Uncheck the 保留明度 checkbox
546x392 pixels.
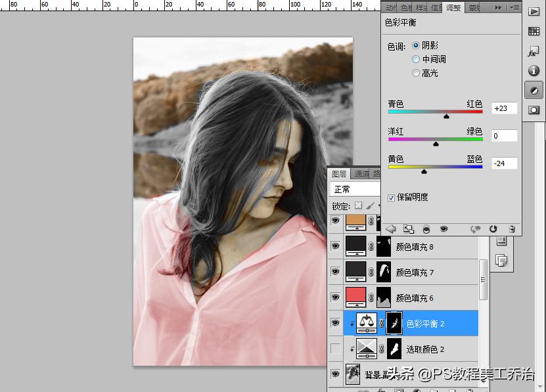coord(392,197)
